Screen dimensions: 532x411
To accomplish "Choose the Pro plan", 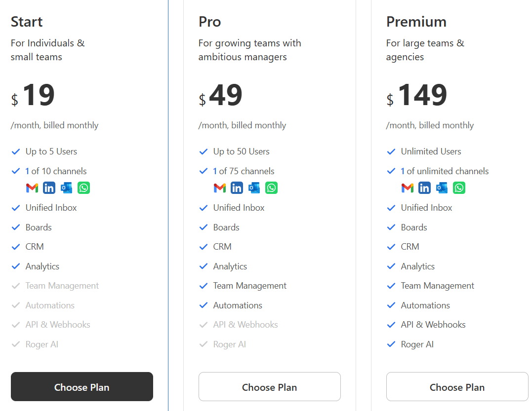I will [x=269, y=387].
